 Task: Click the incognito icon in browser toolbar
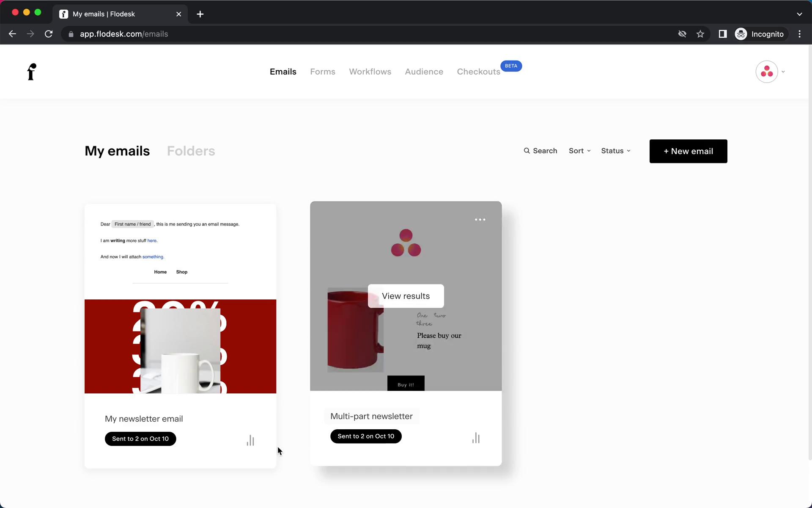pos(741,34)
